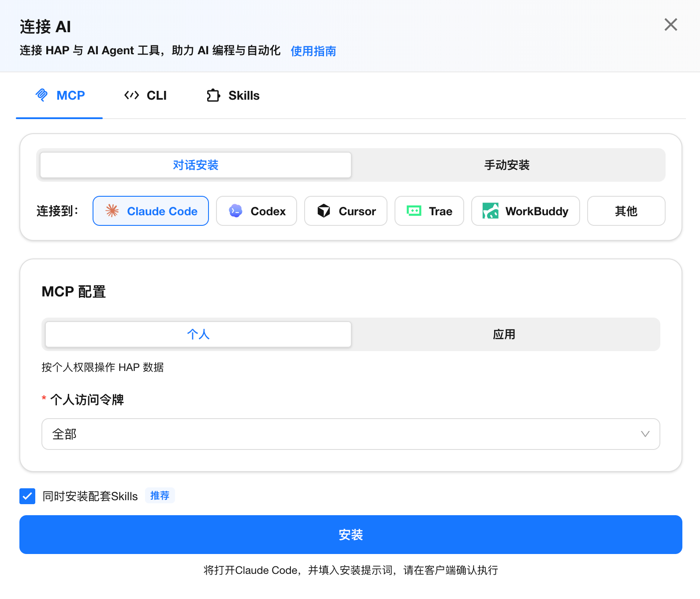Image resolution: width=700 pixels, height=599 pixels.
Task: Click the 将打开Claude Code install hint text
Action: (x=351, y=570)
